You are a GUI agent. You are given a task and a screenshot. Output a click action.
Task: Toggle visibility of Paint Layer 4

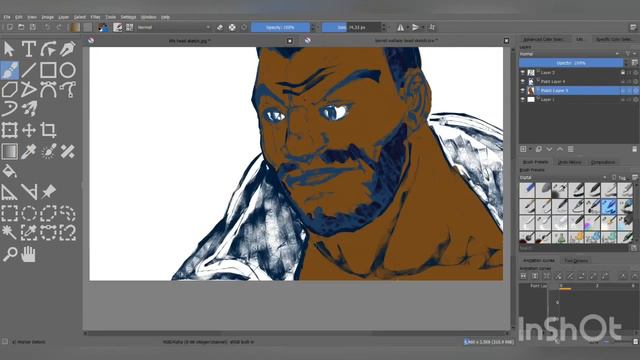[523, 82]
